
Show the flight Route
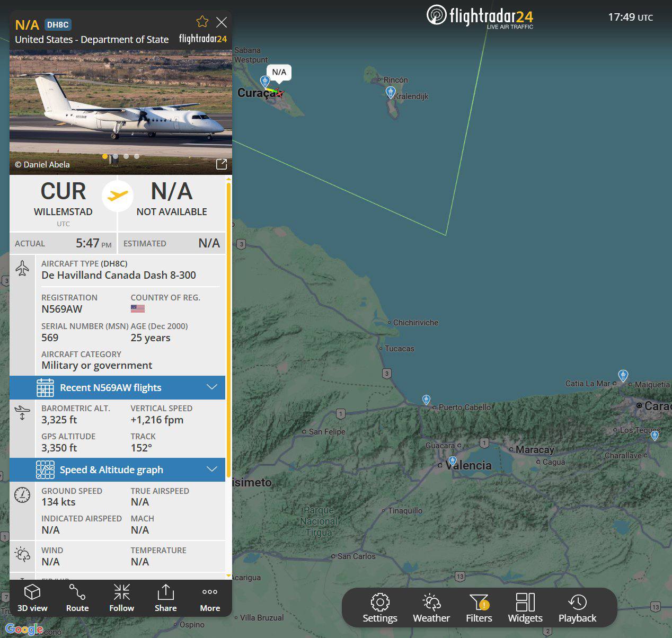point(77,598)
